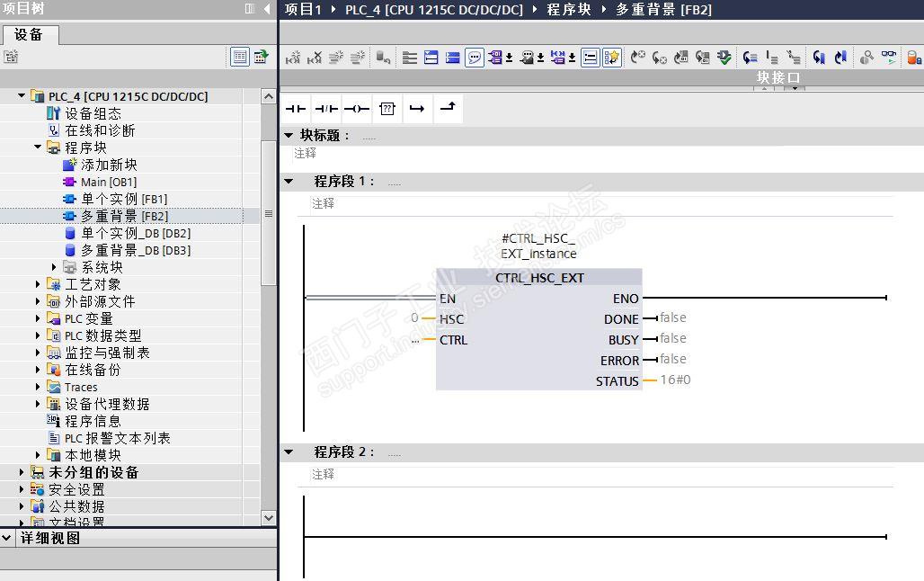The height and width of the screenshot is (581, 924).
Task: Click the HSC input value 0
Action: (414, 318)
